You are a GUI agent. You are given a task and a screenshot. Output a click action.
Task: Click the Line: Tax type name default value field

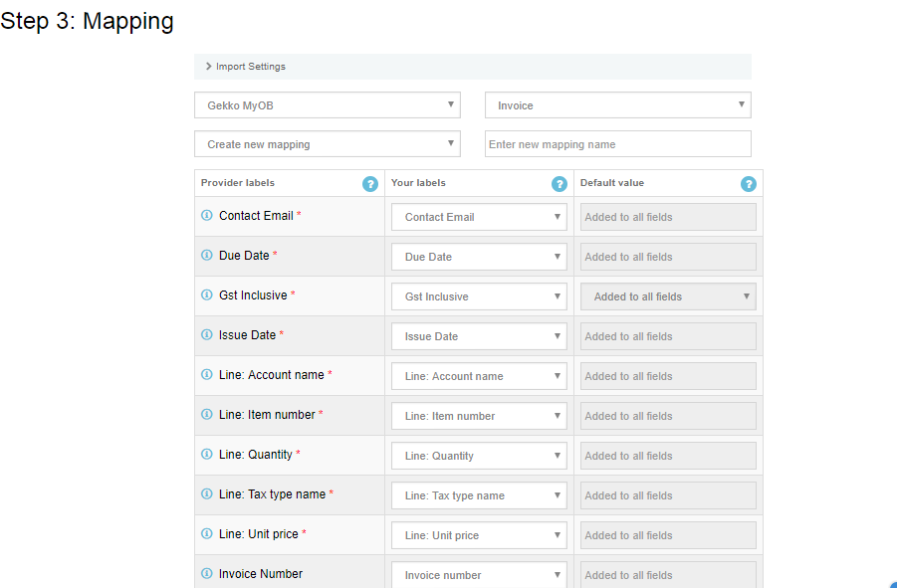(668, 495)
